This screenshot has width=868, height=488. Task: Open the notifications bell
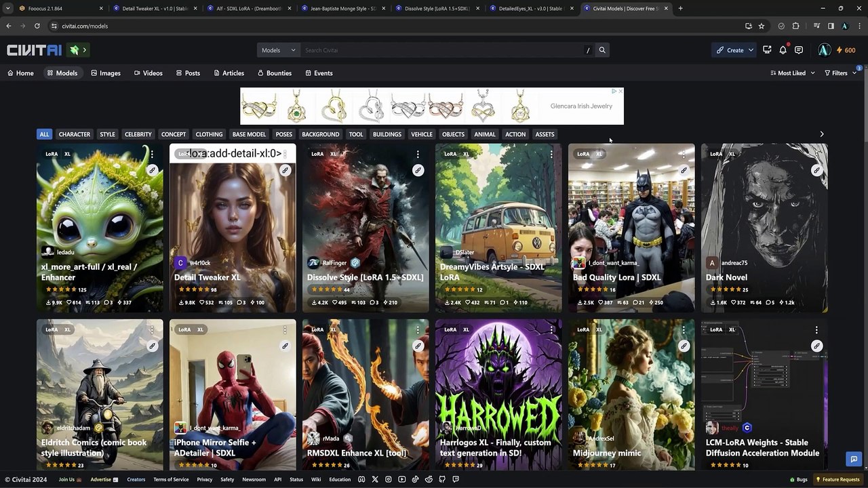click(x=783, y=50)
